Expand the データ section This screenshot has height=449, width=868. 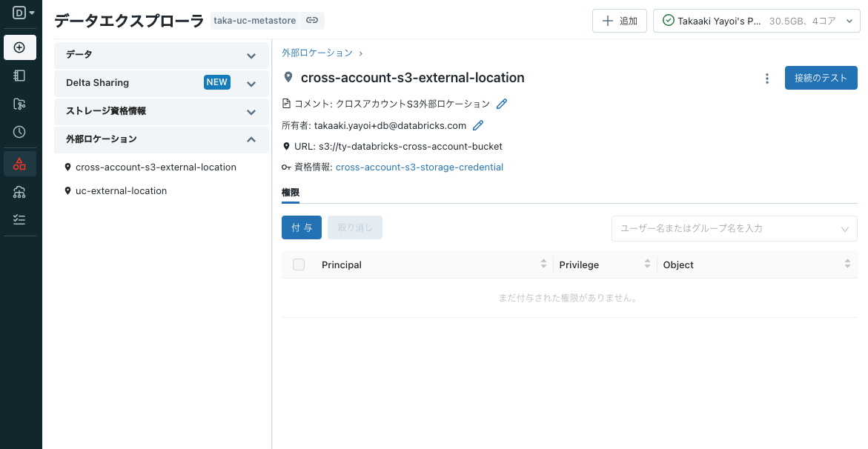(x=161, y=55)
